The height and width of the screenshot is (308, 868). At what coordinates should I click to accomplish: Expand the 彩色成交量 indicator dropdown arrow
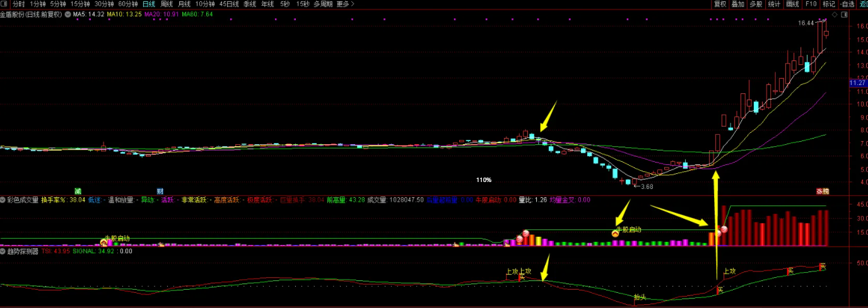click(x=3, y=200)
